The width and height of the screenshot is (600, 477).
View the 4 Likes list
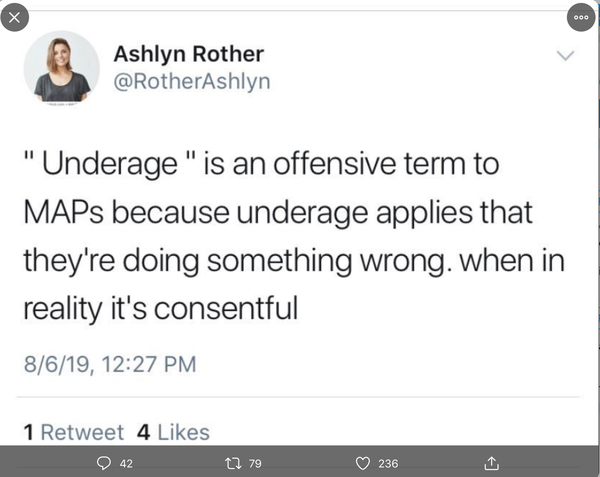172,432
